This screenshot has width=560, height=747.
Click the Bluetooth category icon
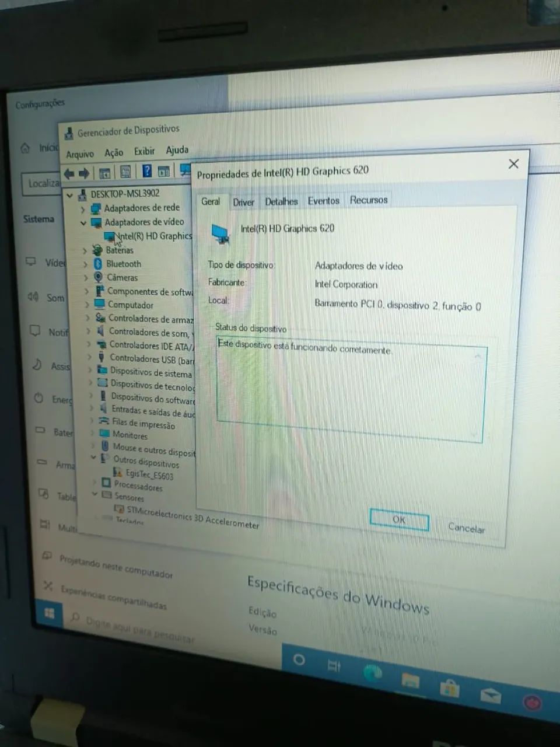pos(98,264)
